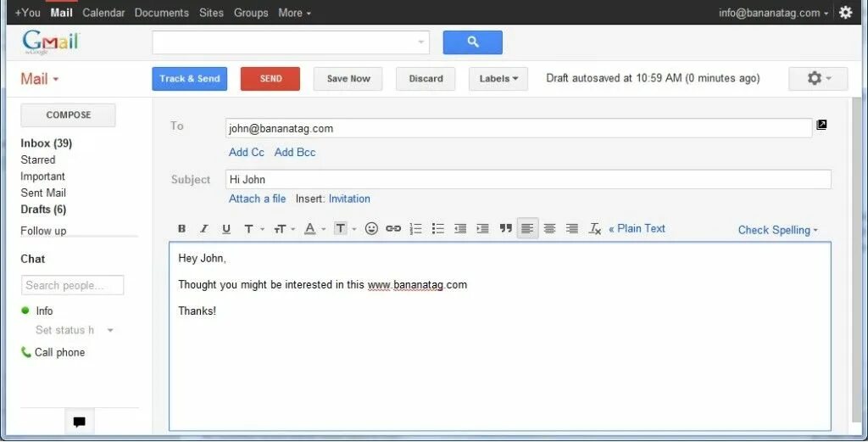Apply blockquote formatting
Image resolution: width=868 pixels, height=442 pixels.
pyautogui.click(x=505, y=228)
